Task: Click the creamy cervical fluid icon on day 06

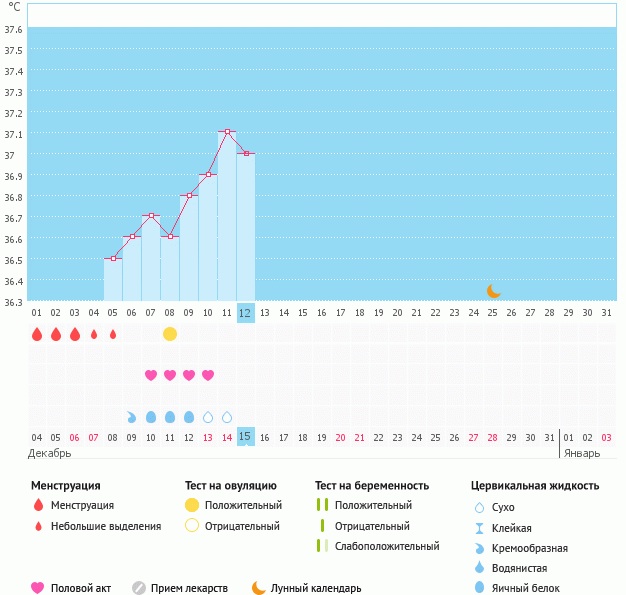Action: [x=132, y=417]
